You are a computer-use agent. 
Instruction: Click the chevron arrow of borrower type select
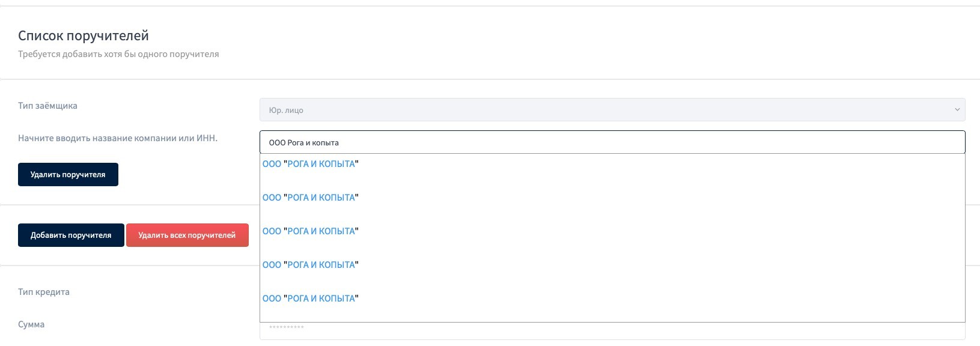point(957,110)
